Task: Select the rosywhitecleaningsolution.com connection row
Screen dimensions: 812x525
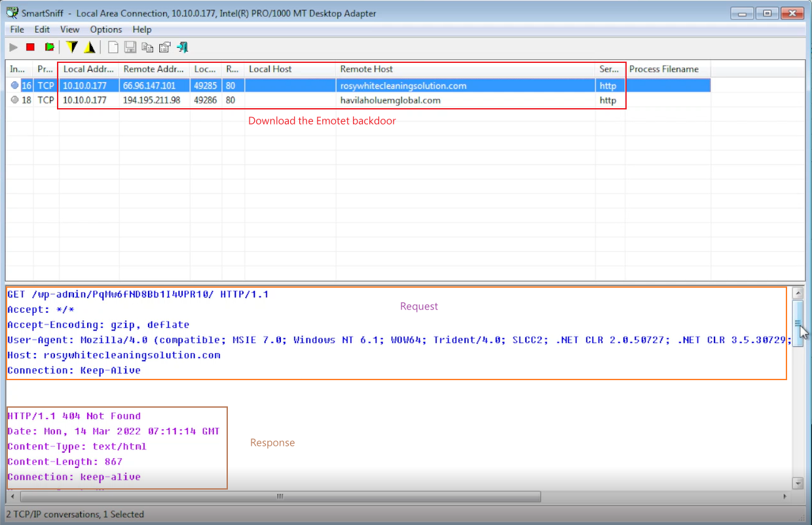Action: 403,85
